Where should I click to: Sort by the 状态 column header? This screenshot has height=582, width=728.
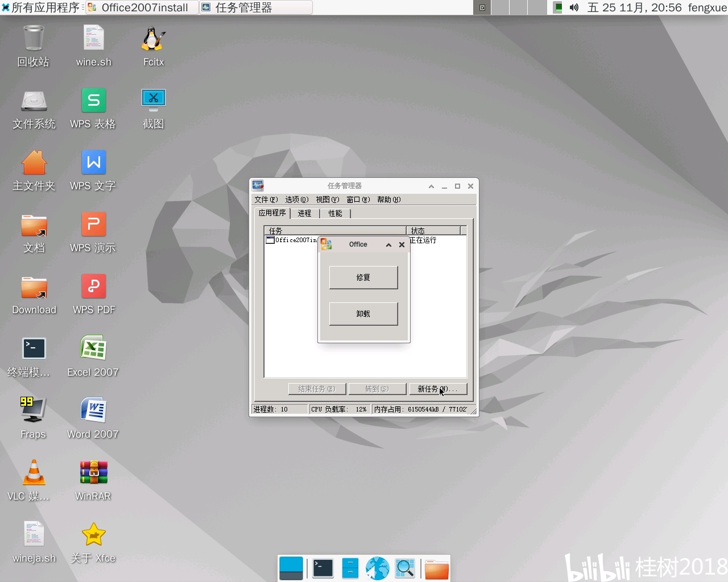pos(434,231)
